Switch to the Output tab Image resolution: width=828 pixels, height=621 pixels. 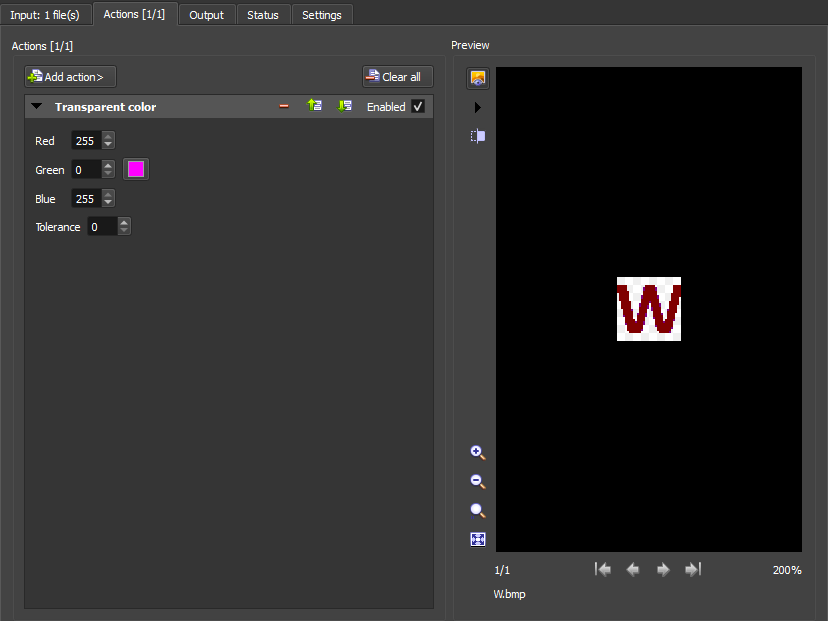tap(207, 15)
